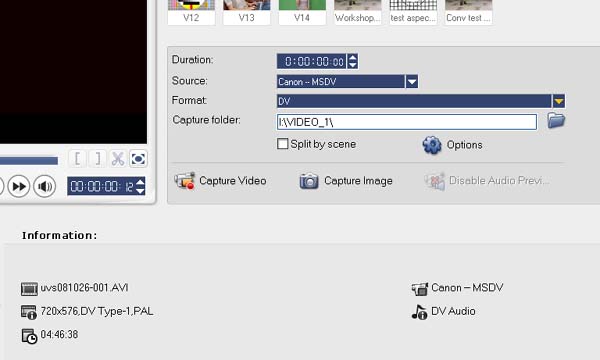
Task: Click the Capture Video label
Action: pyautogui.click(x=233, y=181)
